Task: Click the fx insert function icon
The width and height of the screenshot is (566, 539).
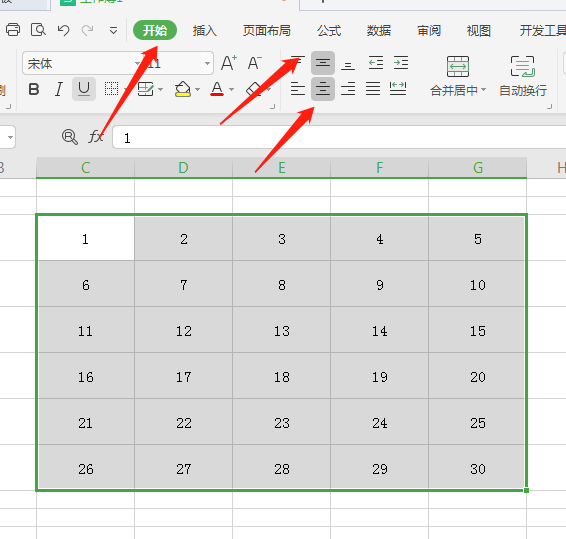Action: pyautogui.click(x=95, y=137)
